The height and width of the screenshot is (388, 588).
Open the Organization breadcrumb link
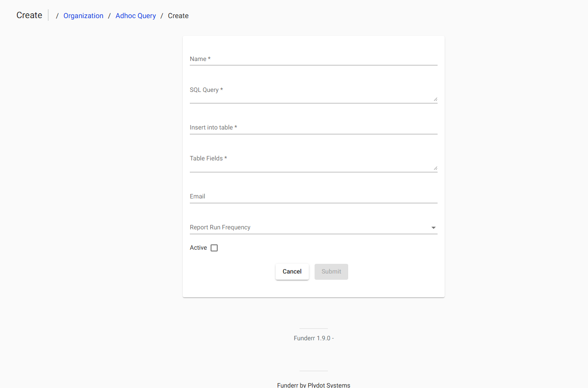pos(83,15)
